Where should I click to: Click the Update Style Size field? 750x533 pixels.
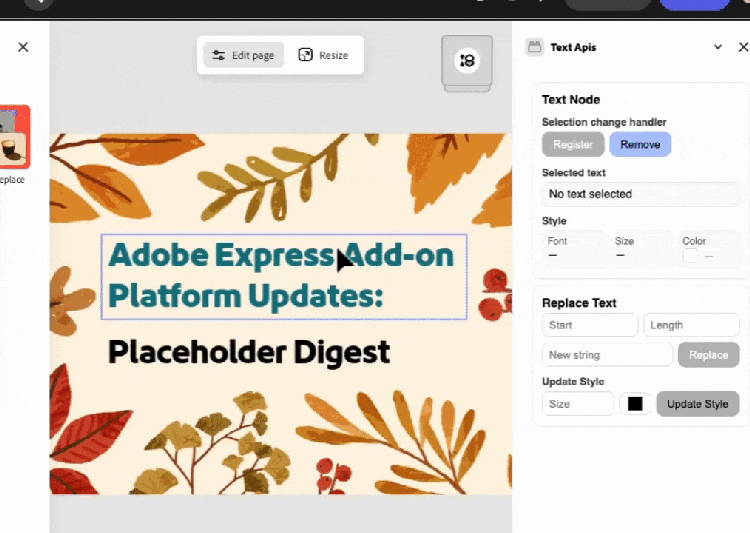(x=577, y=404)
